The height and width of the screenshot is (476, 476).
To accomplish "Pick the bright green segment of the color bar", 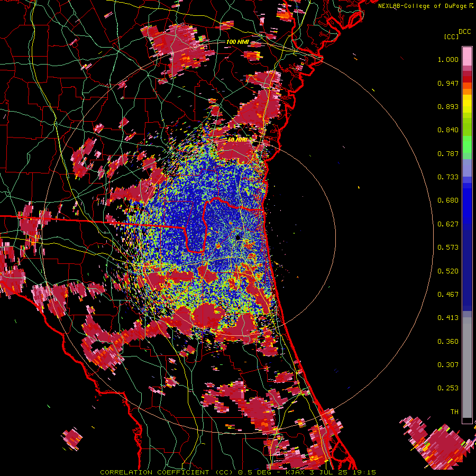I will [x=467, y=144].
